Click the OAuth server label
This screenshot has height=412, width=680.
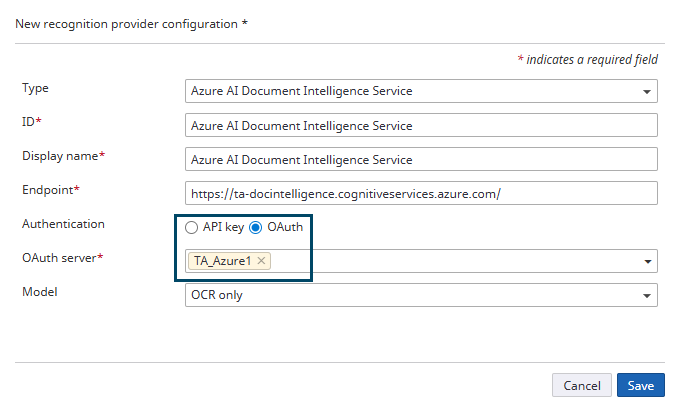pyautogui.click(x=62, y=258)
